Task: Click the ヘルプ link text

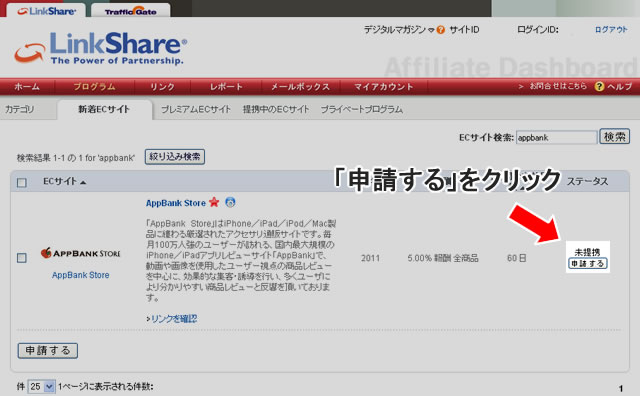Action: [x=619, y=87]
